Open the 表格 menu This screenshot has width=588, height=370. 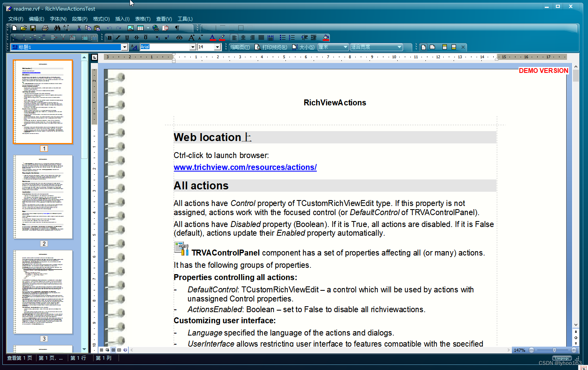[142, 19]
